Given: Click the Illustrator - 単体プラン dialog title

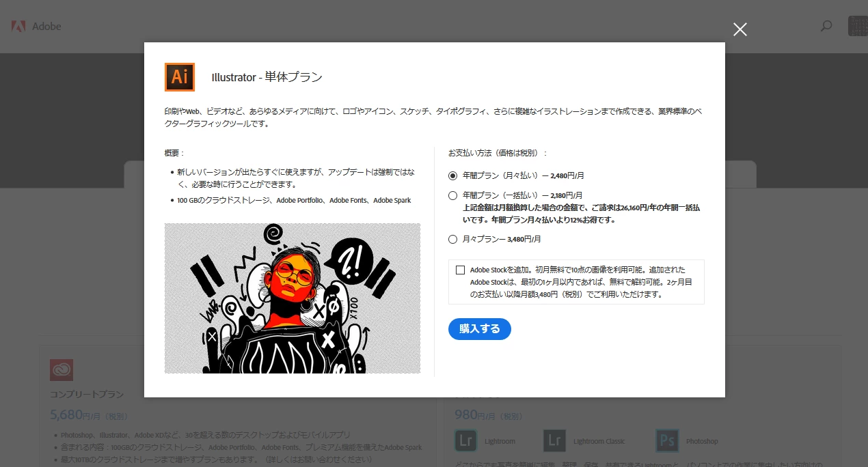Looking at the screenshot, I should (267, 77).
